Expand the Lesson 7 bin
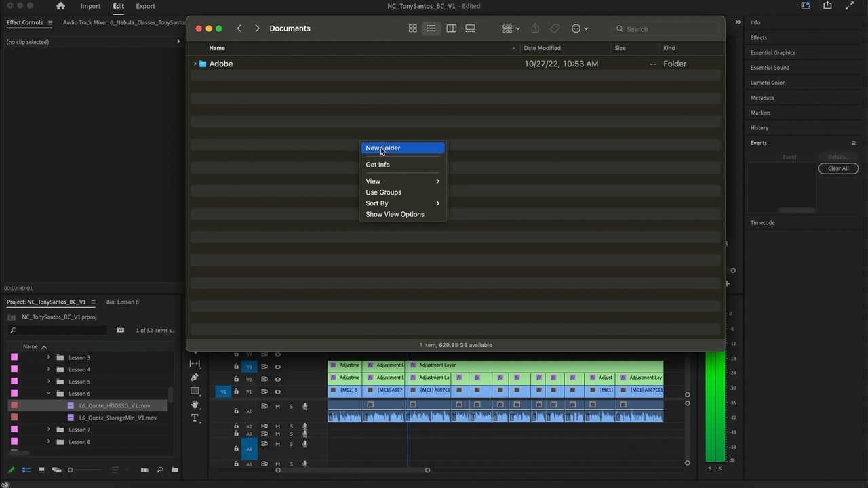Viewport: 868px width, 488px height. point(47,429)
